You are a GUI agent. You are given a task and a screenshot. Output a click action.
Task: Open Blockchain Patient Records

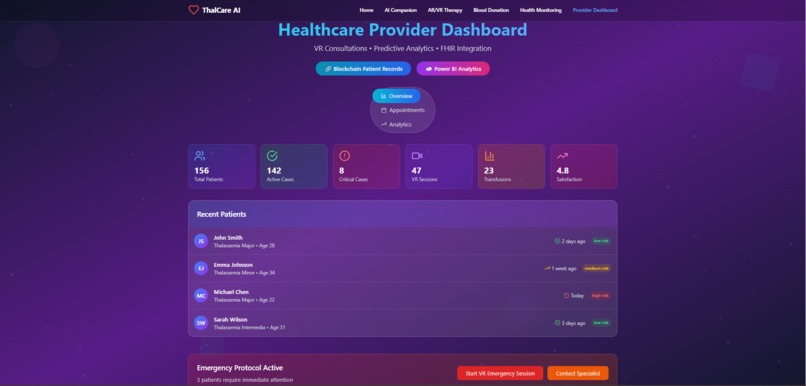point(363,69)
